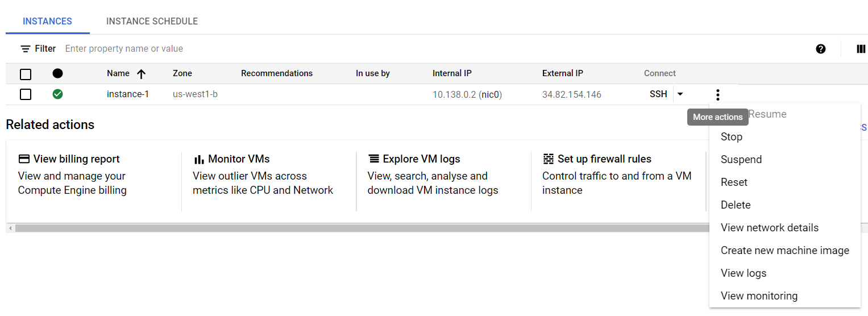The image size is (868, 316).
Task: Check the box for instance-1 row
Action: tap(26, 94)
